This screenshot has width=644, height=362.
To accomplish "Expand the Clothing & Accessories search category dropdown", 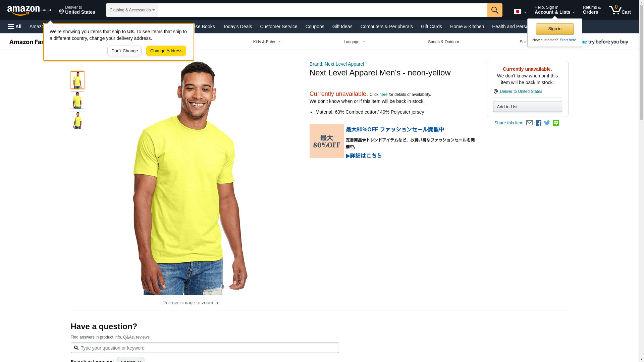I will [x=132, y=10].
